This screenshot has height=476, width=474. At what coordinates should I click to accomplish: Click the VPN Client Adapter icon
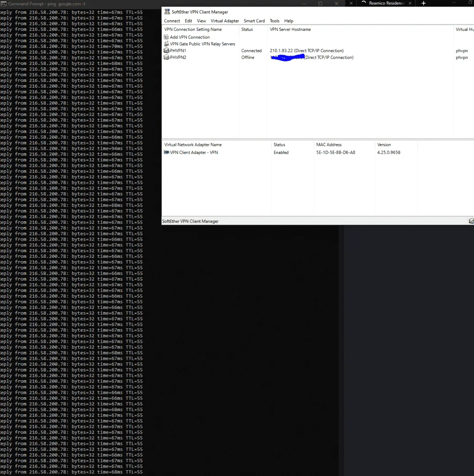(166, 152)
